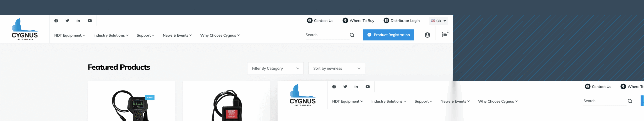Expand the Industry Solutions menu in the top header
The image size is (644, 121).
click(111, 35)
